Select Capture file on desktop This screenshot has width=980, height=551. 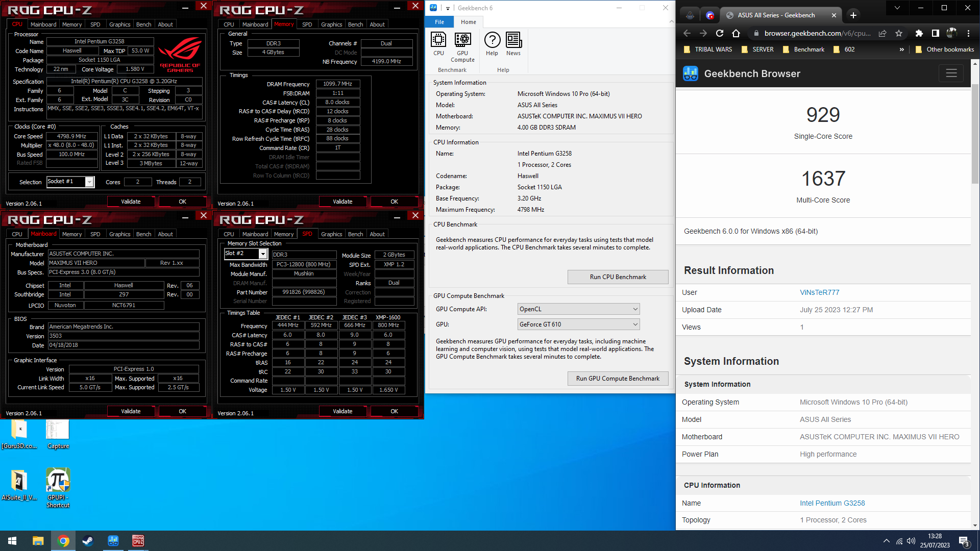[x=58, y=434]
